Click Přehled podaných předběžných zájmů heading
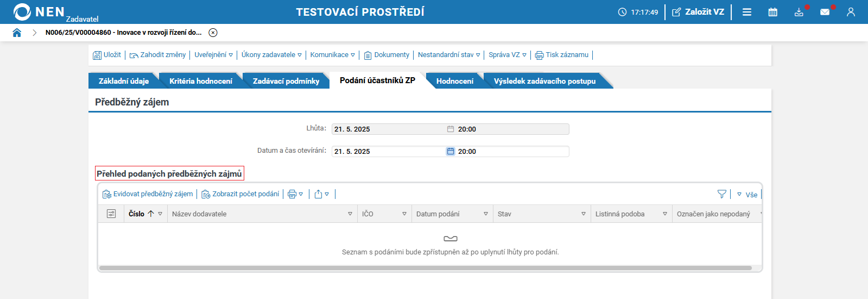This screenshot has height=299, width=868. pos(169,173)
